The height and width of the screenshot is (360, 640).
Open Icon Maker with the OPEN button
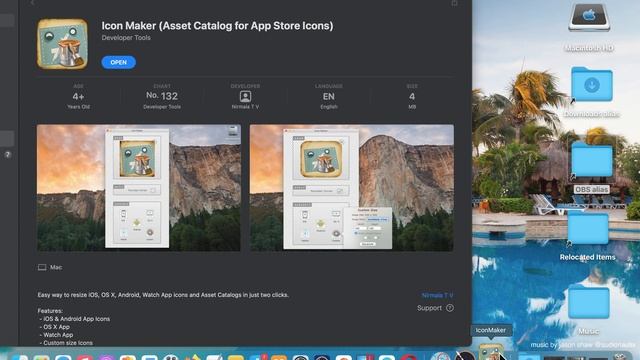(x=118, y=62)
